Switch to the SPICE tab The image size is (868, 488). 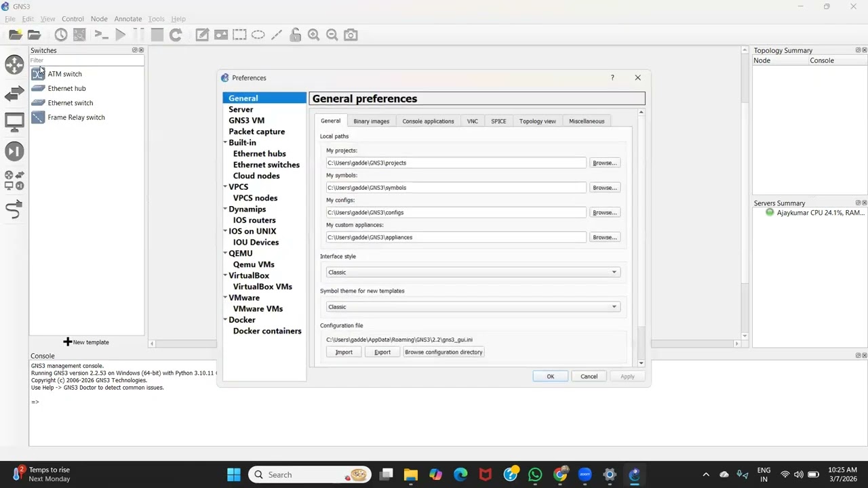[x=498, y=121]
